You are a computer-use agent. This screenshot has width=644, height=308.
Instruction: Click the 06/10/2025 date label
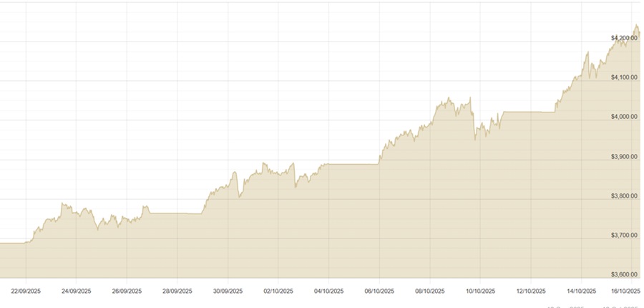[379, 291]
